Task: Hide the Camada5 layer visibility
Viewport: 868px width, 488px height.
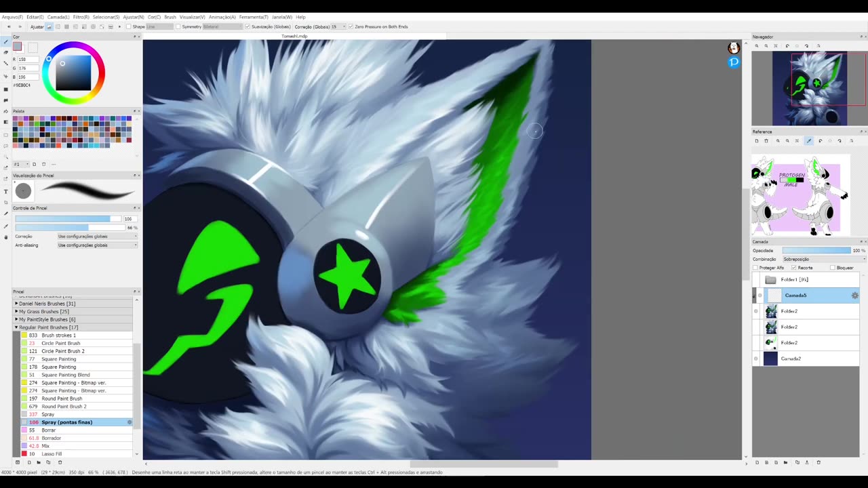Action: (759, 296)
